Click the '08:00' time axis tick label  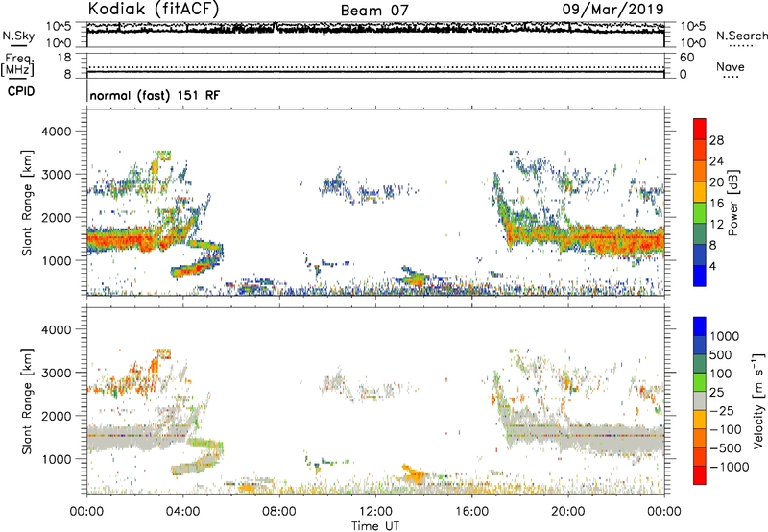pos(279,512)
